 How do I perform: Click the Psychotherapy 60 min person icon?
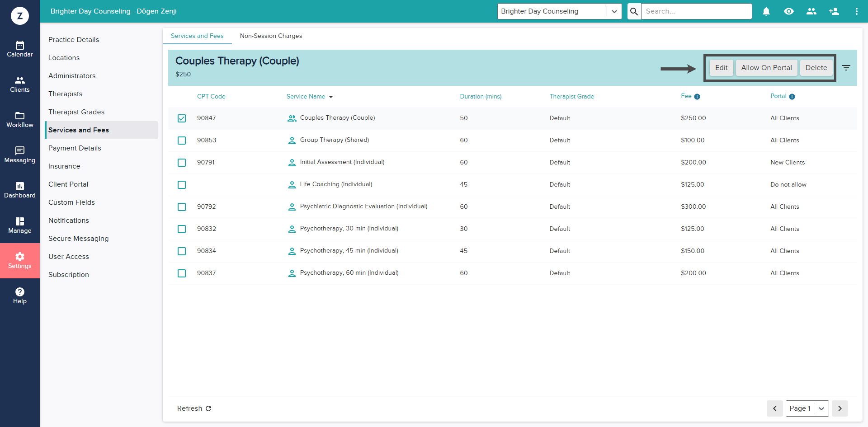[292, 273]
